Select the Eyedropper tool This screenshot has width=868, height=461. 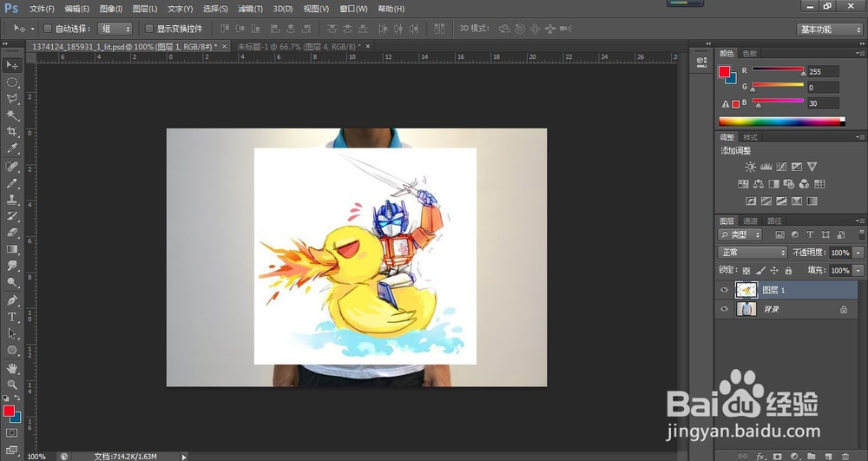[x=11, y=148]
